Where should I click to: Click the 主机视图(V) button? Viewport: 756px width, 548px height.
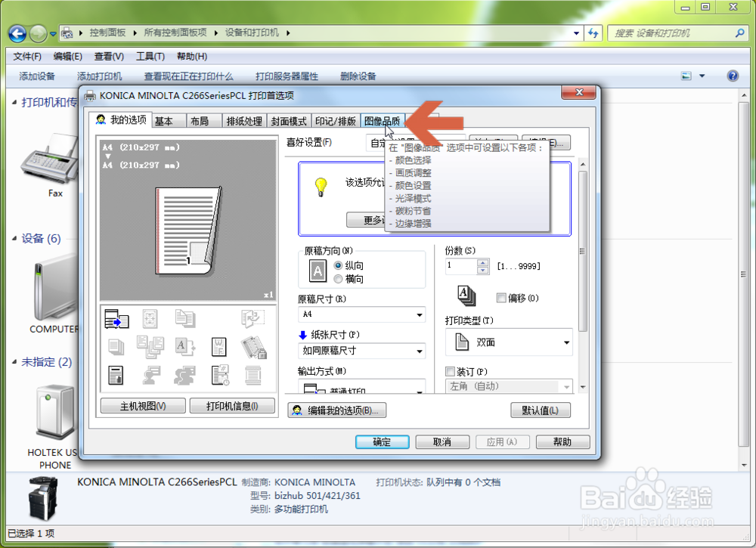point(143,406)
